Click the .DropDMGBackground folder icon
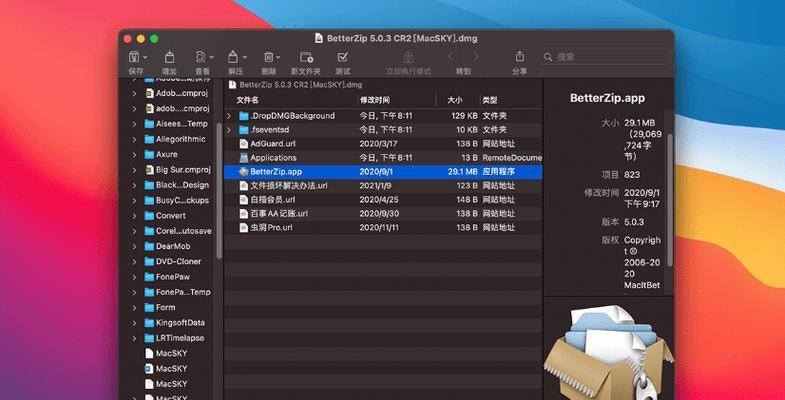 pos(244,116)
